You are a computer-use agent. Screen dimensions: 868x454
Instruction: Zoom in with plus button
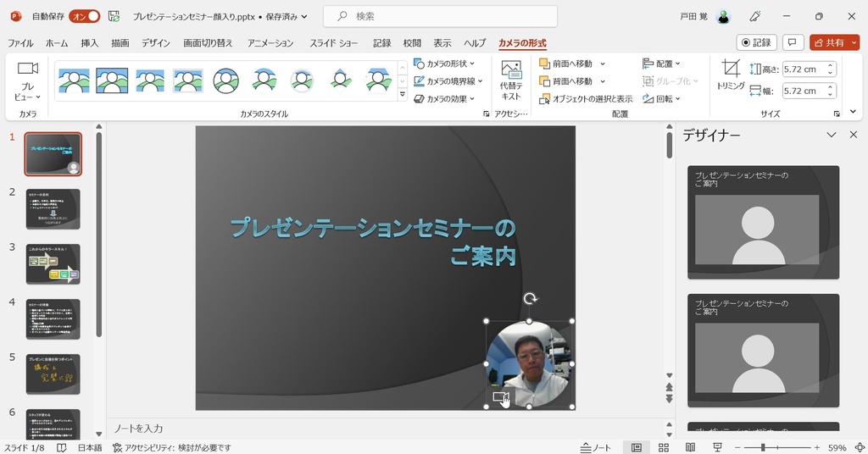click(x=817, y=447)
